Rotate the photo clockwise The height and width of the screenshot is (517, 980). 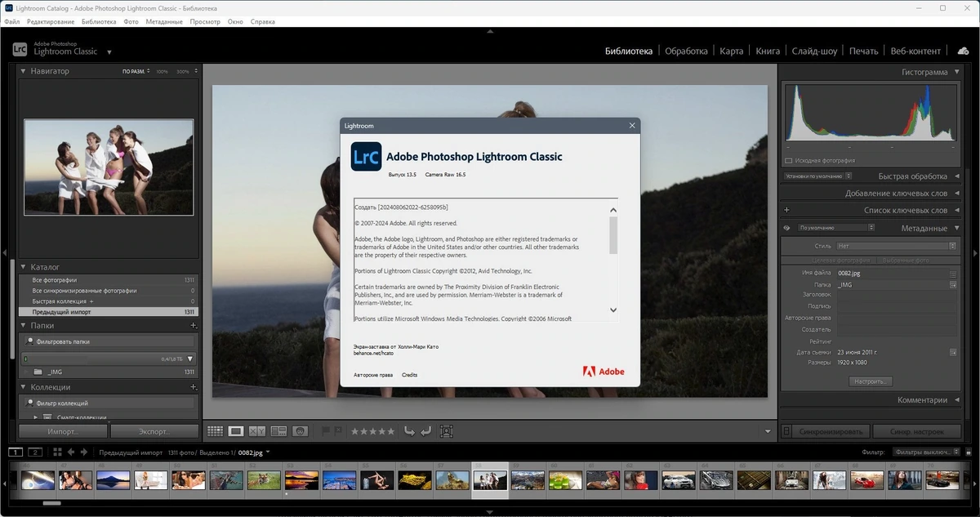point(425,430)
